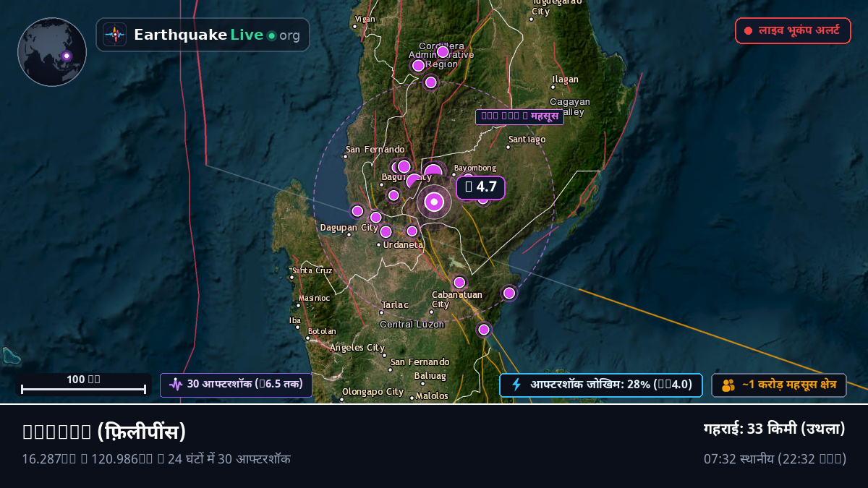Viewport: 868px width, 488px height.
Task: Click the Vigan map label
Action: click(x=365, y=19)
